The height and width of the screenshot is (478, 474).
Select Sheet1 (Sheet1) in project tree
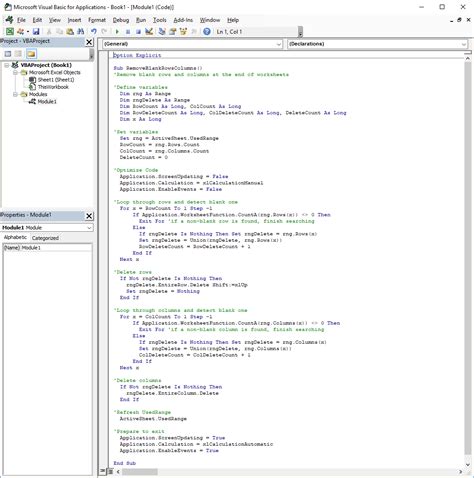(56, 80)
